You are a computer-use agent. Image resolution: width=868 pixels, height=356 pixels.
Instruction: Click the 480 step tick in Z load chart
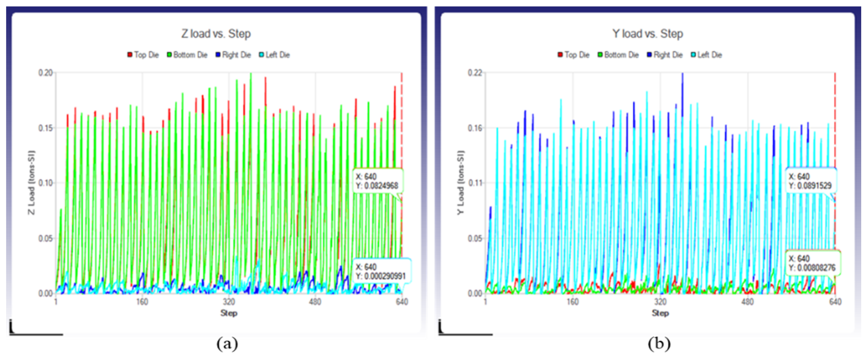315,302
